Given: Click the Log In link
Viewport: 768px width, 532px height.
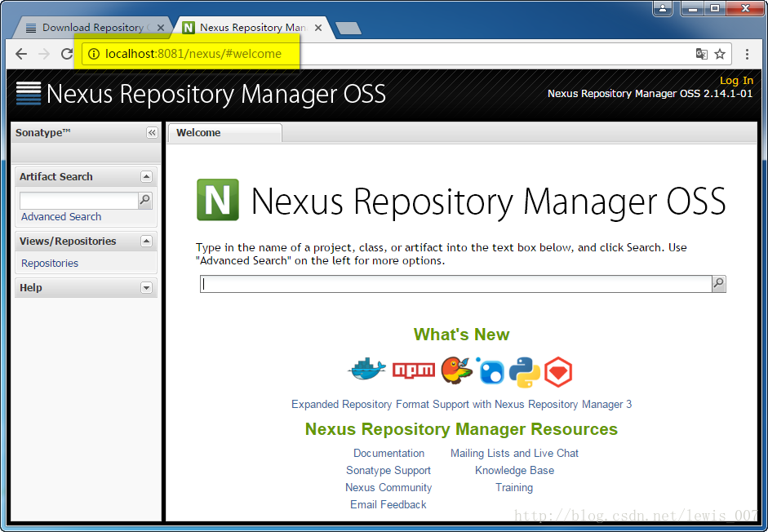Looking at the screenshot, I should [736, 80].
